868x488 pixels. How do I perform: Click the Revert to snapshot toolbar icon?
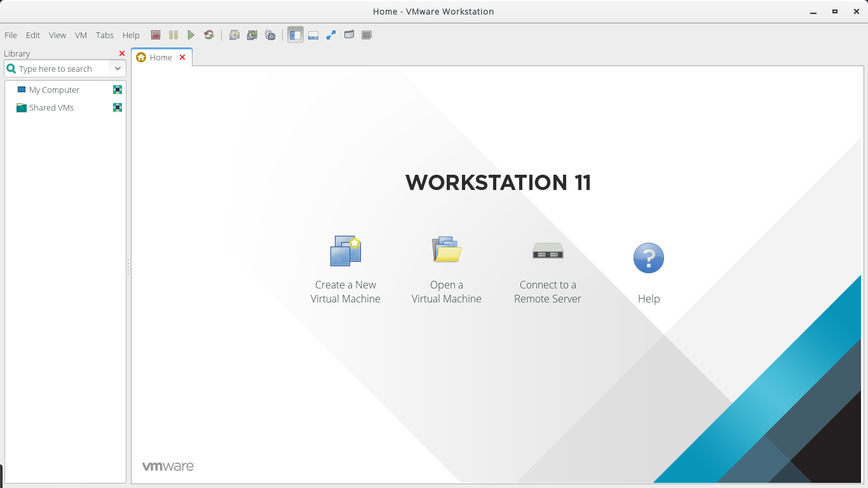point(252,35)
